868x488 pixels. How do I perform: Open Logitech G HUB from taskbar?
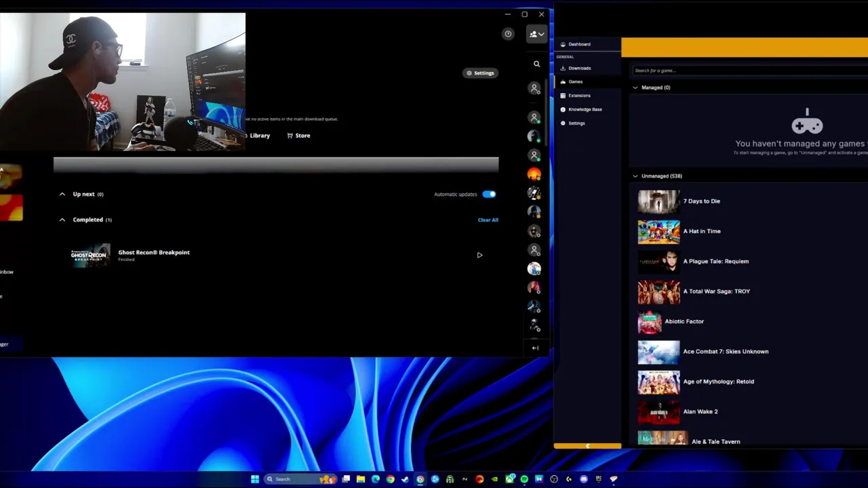coord(569,479)
